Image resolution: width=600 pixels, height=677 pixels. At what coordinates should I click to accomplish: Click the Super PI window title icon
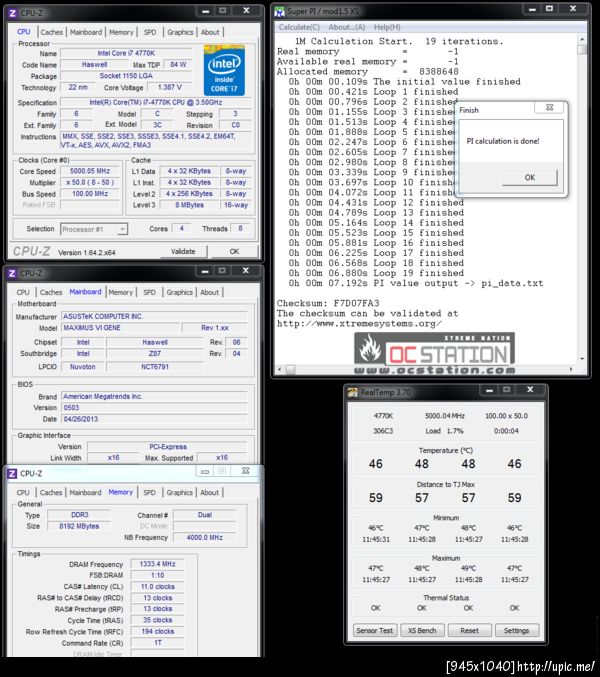click(280, 12)
